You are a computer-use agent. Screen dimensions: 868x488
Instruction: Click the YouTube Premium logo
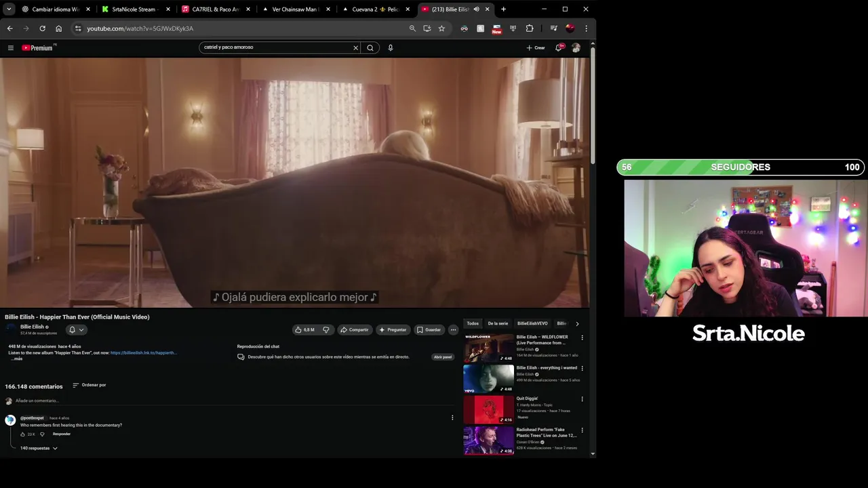tap(39, 47)
